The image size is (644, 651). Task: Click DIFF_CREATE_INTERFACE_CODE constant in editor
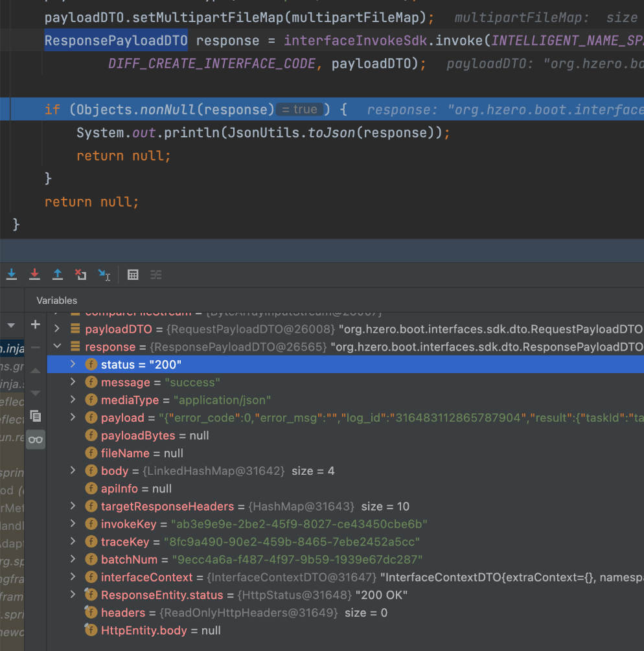211,63
